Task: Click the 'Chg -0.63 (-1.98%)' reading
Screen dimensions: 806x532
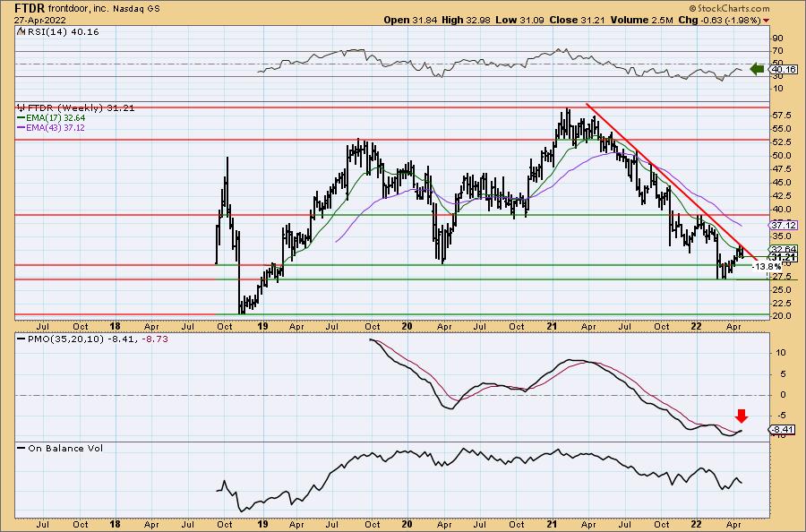Action: pos(720,20)
